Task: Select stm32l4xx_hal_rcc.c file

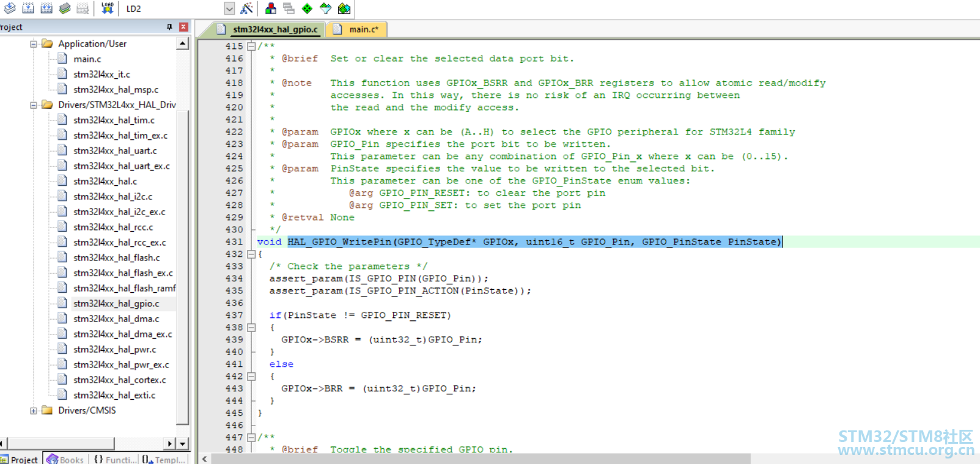Action: pyautogui.click(x=113, y=227)
